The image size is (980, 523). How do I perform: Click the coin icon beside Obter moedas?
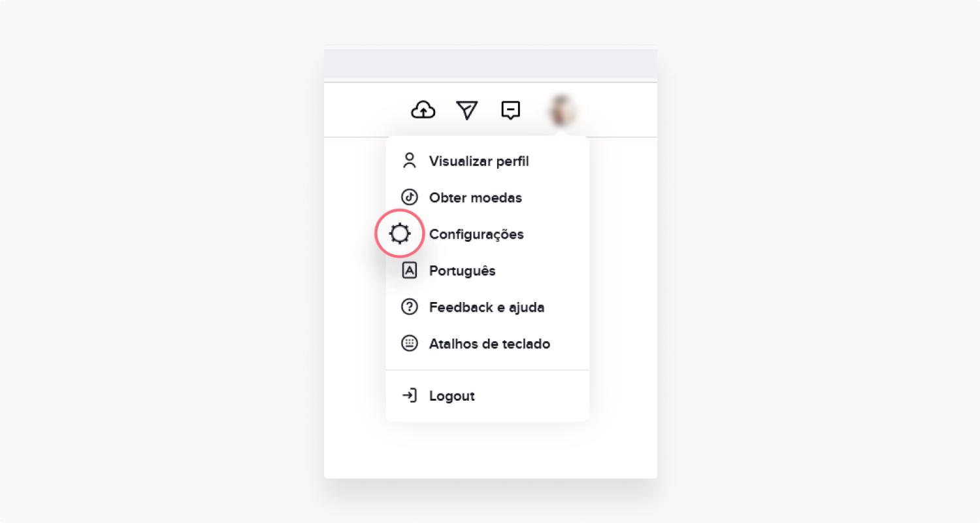[x=410, y=197]
